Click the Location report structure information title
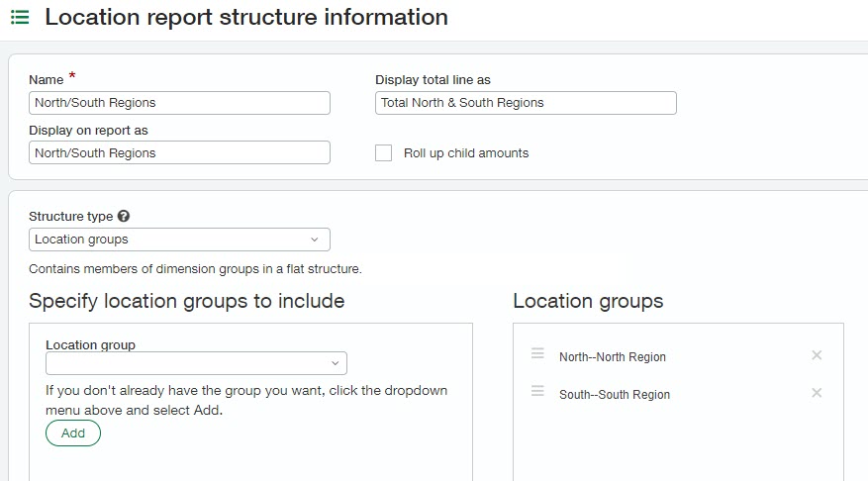Image resolution: width=868 pixels, height=481 pixels. pos(246,18)
